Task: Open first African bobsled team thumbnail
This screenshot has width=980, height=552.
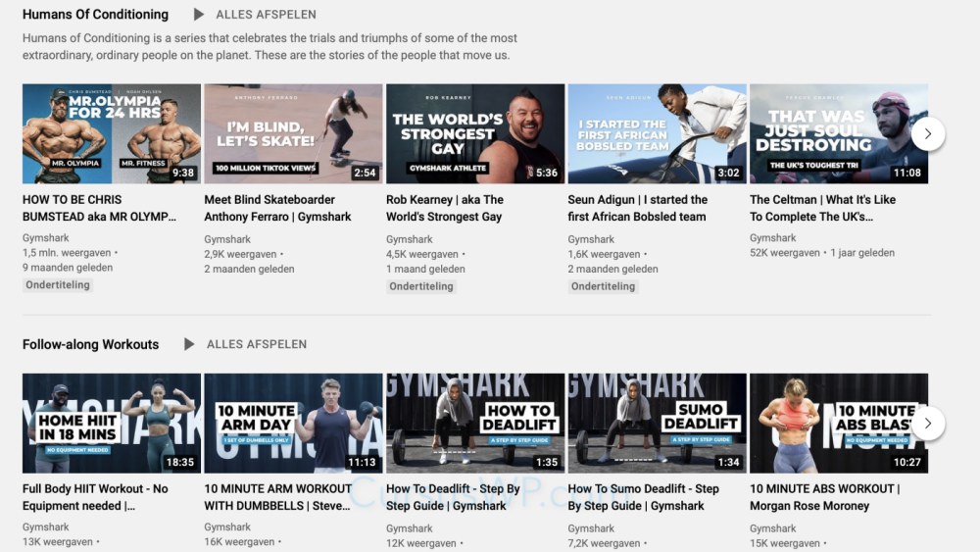Action: point(657,133)
